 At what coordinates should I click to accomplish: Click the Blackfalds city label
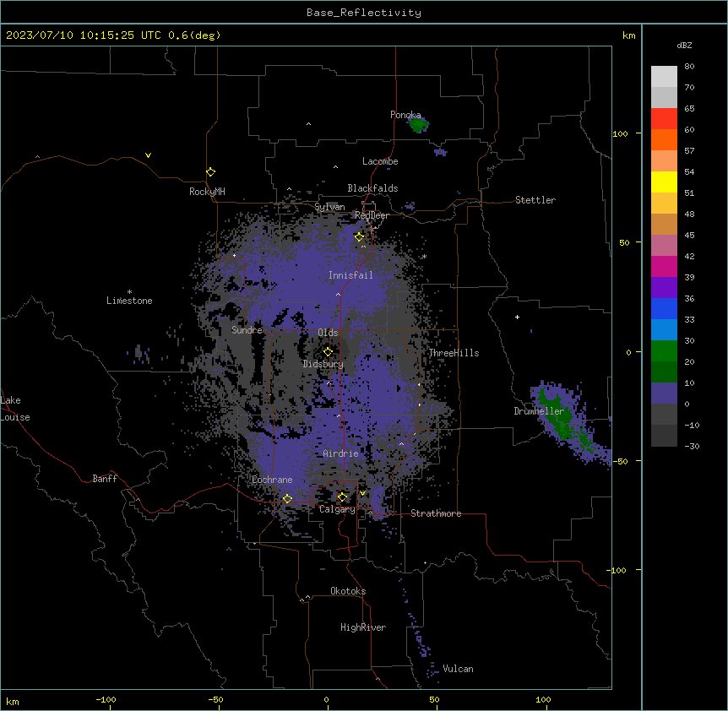(x=372, y=188)
